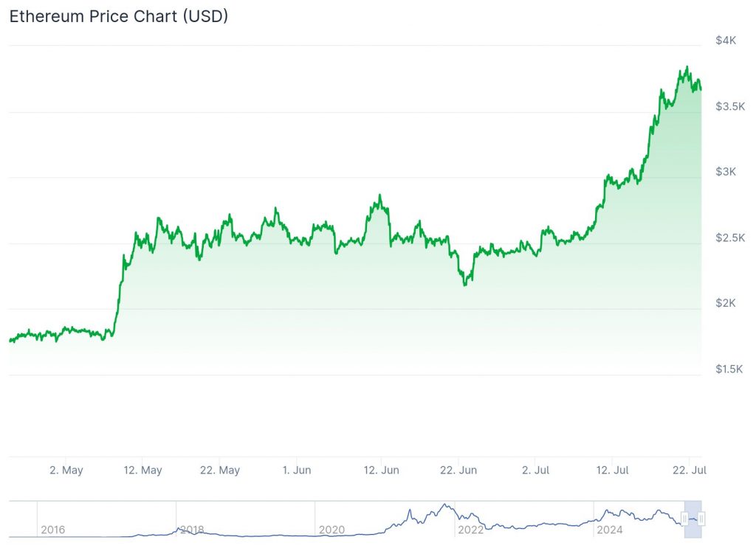Click the 12. May date axis label
Viewport: 756px width, 551px height.
(142, 470)
